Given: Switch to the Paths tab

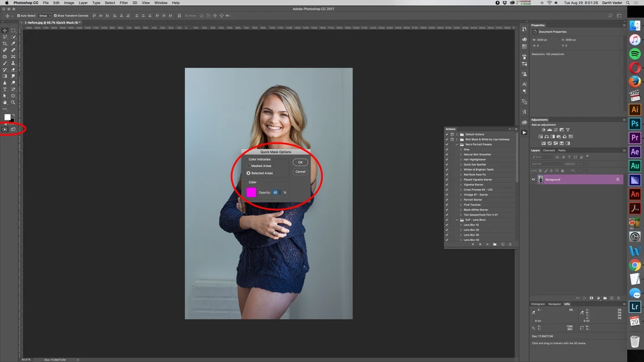Looking at the screenshot, I should (562, 150).
